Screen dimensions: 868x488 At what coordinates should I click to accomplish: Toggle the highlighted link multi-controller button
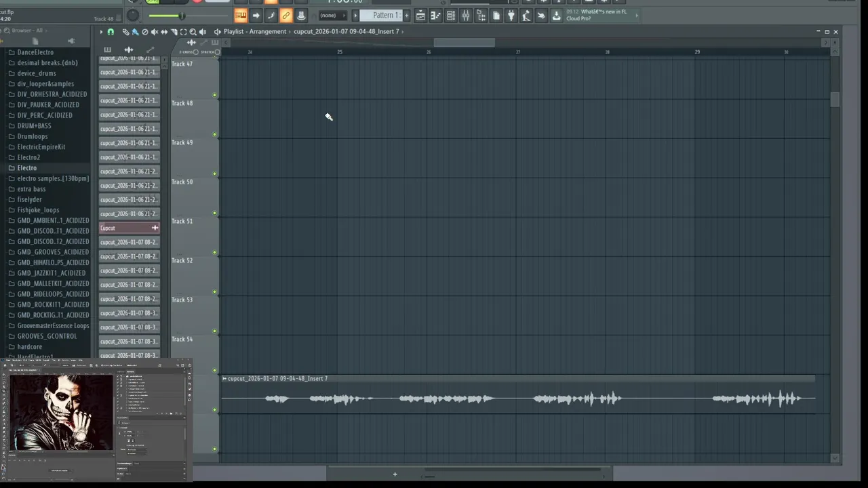pos(286,15)
